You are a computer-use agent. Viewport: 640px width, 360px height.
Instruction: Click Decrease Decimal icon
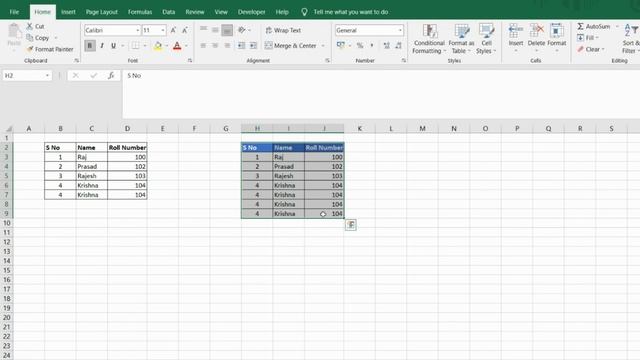(398, 45)
